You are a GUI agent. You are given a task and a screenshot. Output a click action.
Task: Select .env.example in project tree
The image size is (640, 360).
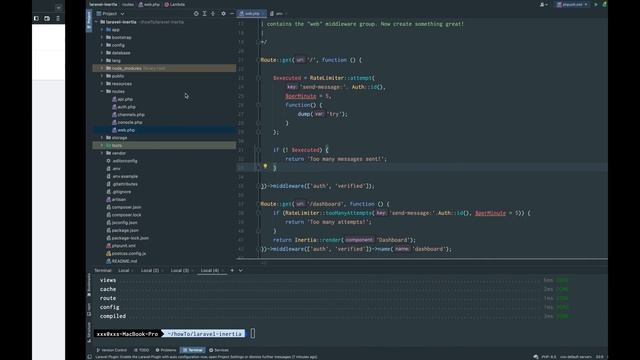pyautogui.click(x=122, y=176)
